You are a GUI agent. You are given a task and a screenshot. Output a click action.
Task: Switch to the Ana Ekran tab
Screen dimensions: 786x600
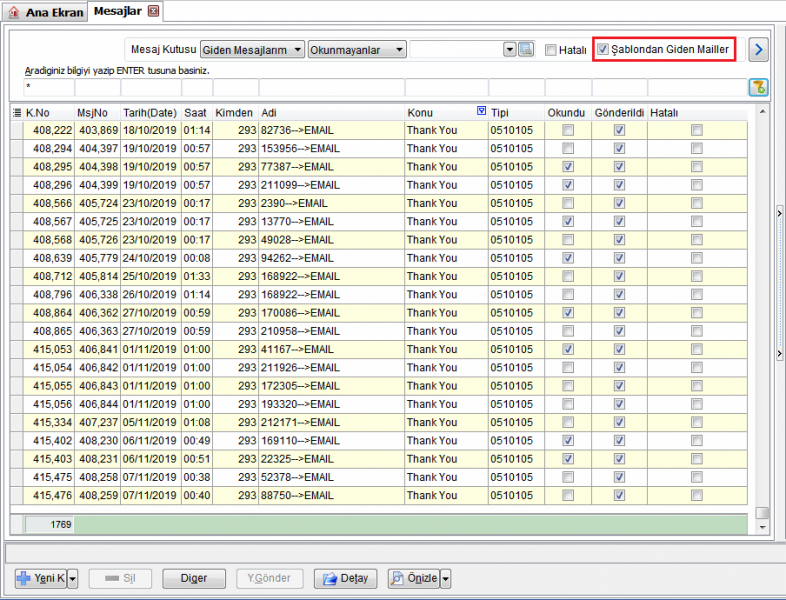(x=45, y=12)
